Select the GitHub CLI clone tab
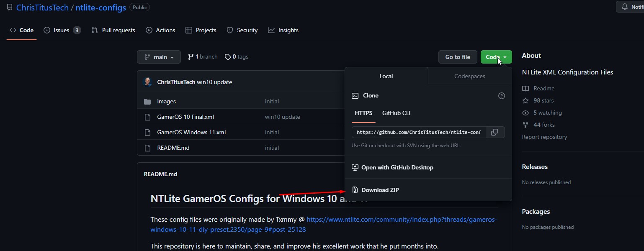 pos(396,113)
